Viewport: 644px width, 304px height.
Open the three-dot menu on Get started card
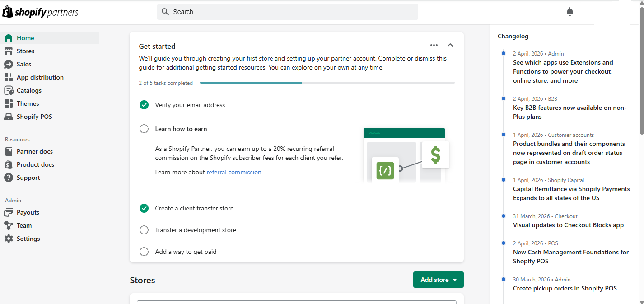(434, 45)
